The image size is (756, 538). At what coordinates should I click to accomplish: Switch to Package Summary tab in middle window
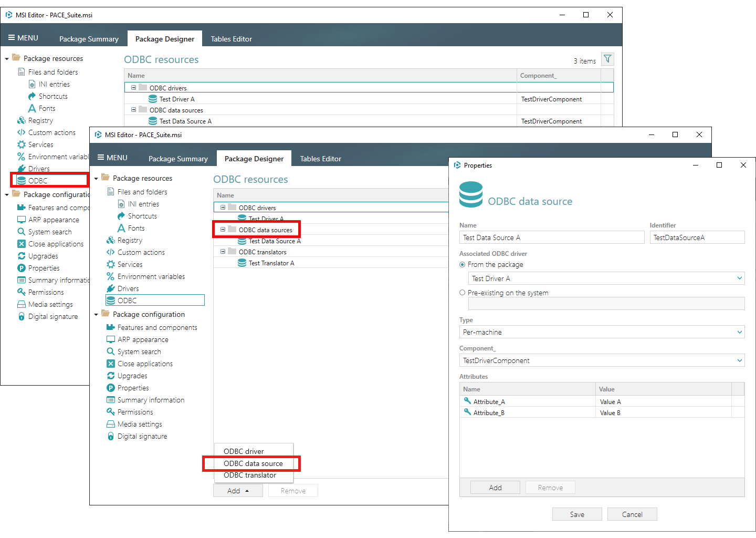pyautogui.click(x=178, y=159)
